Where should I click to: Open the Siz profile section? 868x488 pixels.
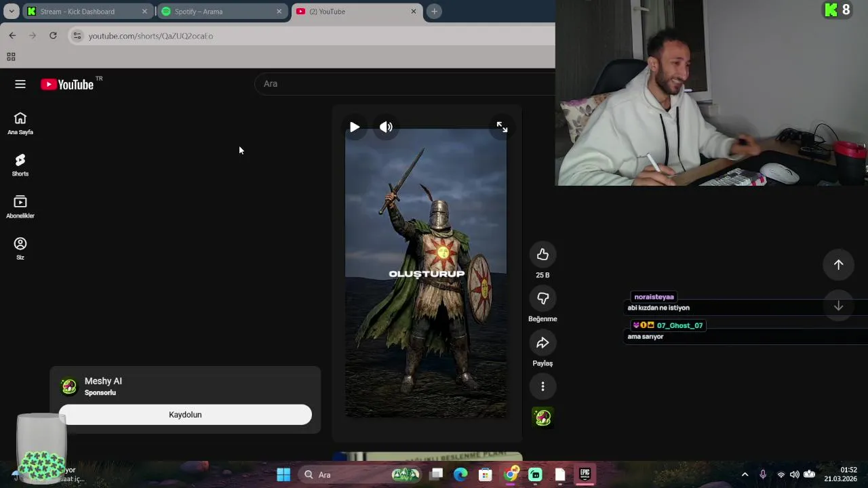20,248
